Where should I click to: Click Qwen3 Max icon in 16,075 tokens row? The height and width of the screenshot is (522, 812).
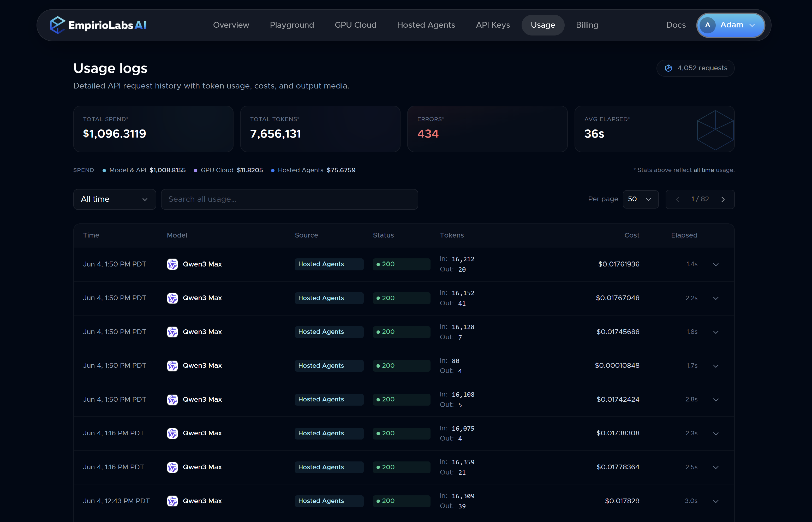(172, 433)
